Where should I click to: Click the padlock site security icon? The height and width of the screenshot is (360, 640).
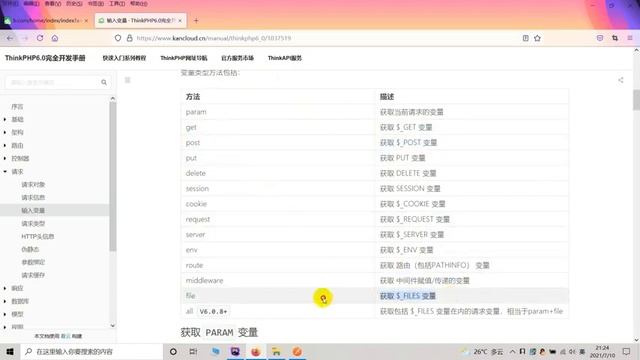pyautogui.click(x=129, y=38)
